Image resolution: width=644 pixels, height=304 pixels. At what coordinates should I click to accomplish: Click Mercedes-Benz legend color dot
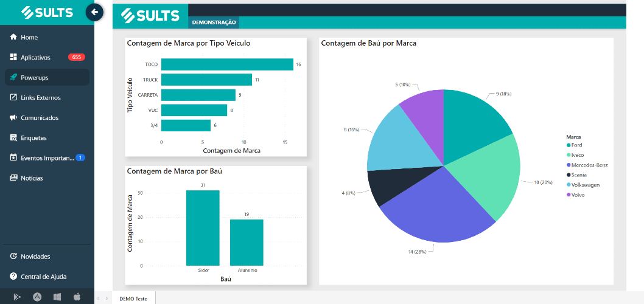pos(569,165)
